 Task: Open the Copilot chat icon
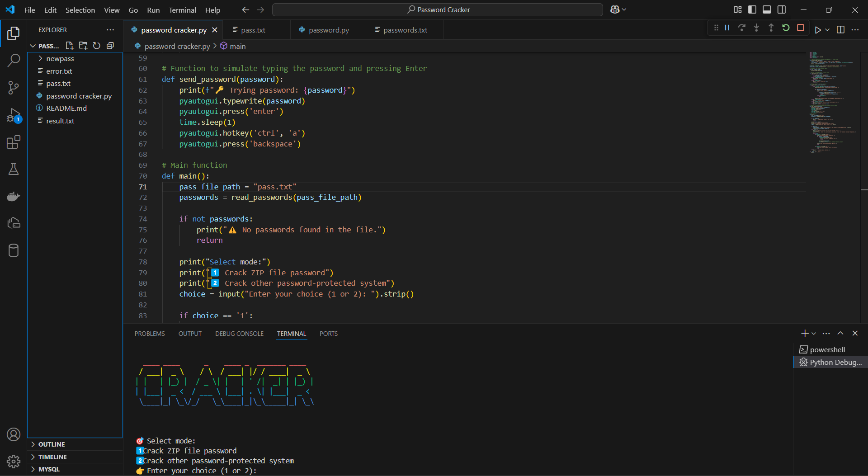point(615,9)
